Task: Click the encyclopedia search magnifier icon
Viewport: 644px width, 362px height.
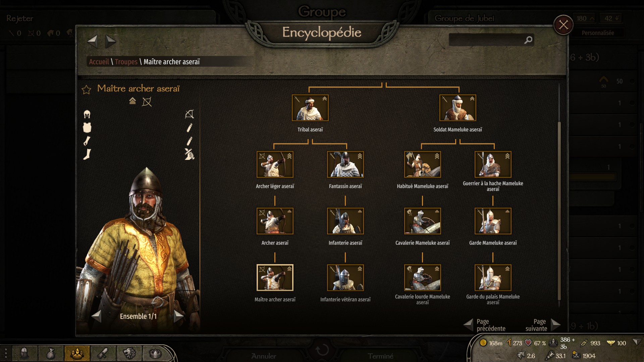Action: pos(528,40)
